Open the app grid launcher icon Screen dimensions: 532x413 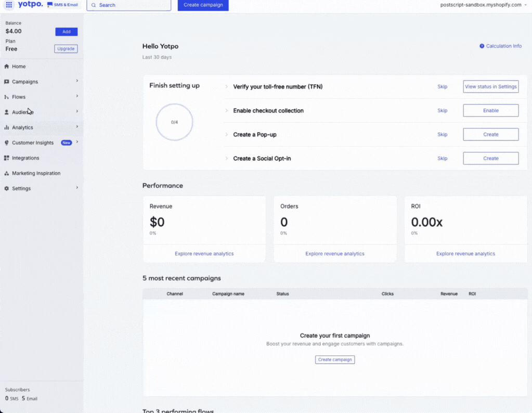[x=9, y=5]
